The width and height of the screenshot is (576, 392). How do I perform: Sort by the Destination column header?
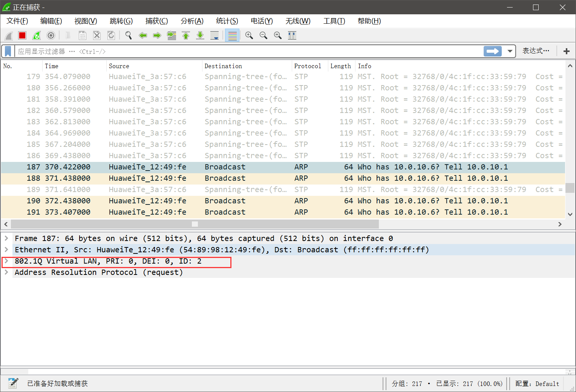[247, 66]
